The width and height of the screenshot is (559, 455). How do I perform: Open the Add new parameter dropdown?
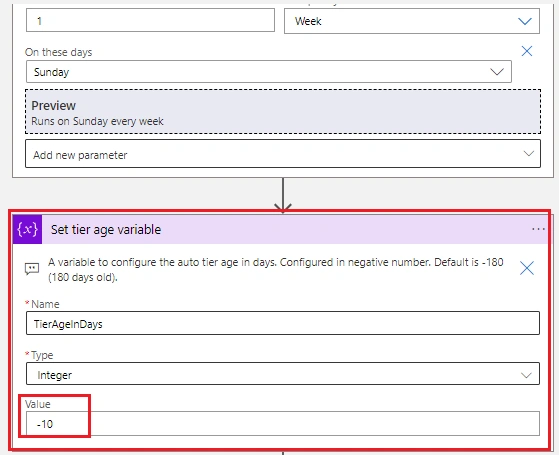tap(283, 154)
